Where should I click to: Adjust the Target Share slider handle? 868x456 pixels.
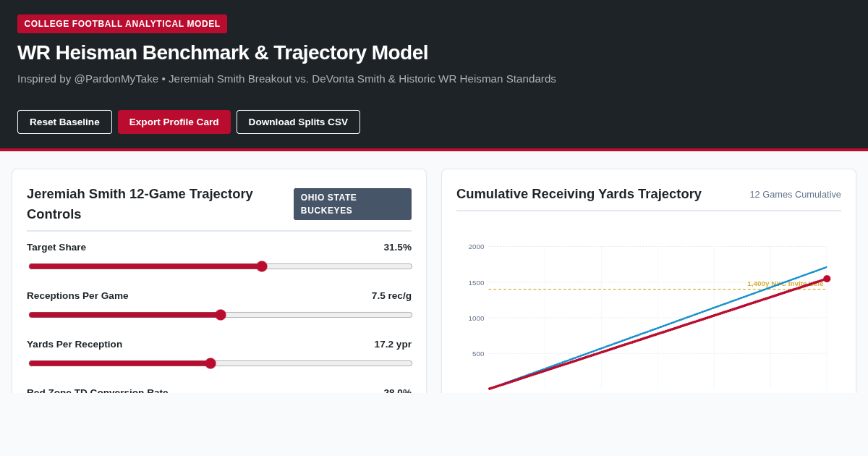(x=262, y=266)
